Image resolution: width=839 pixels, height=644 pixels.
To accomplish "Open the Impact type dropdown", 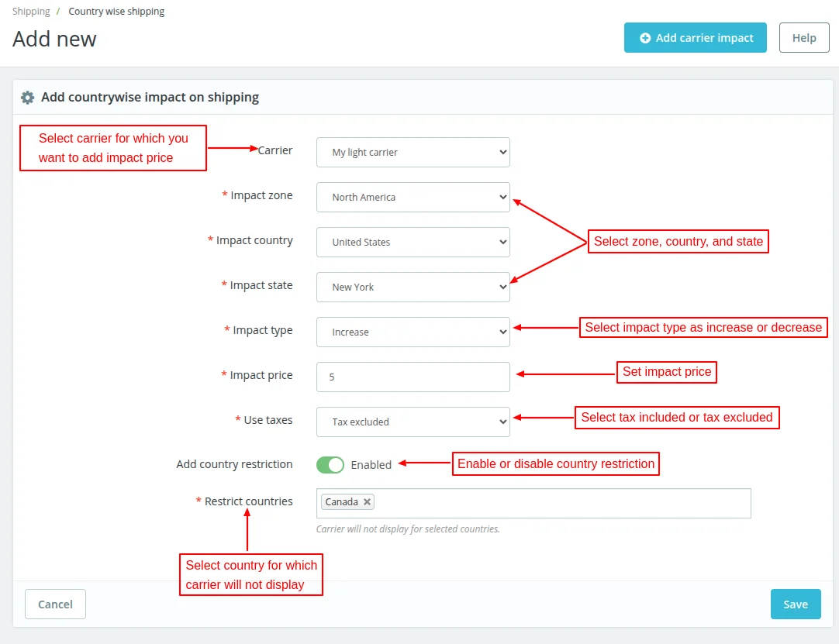I will pos(413,332).
